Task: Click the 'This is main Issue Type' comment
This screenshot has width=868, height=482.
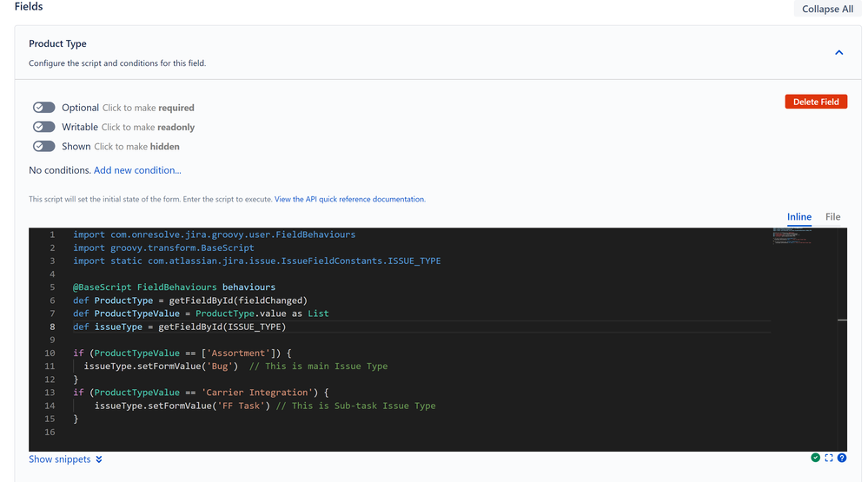Action: 318,366
